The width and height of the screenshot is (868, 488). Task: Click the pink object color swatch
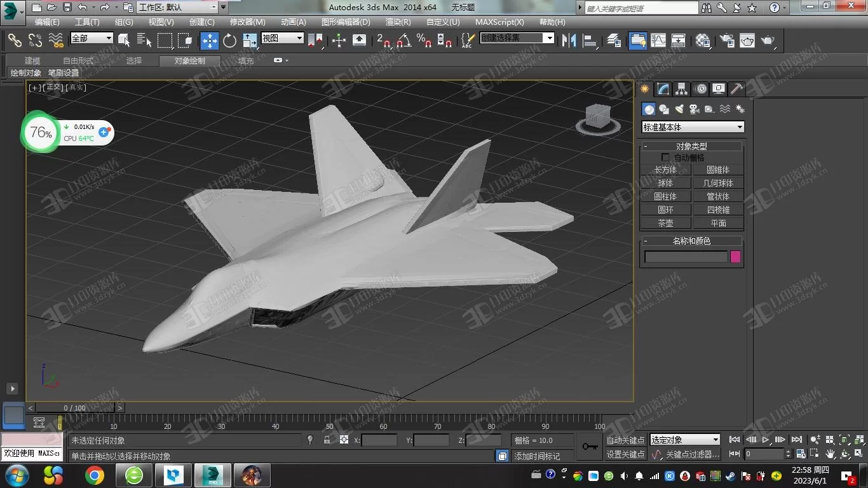[735, 257]
